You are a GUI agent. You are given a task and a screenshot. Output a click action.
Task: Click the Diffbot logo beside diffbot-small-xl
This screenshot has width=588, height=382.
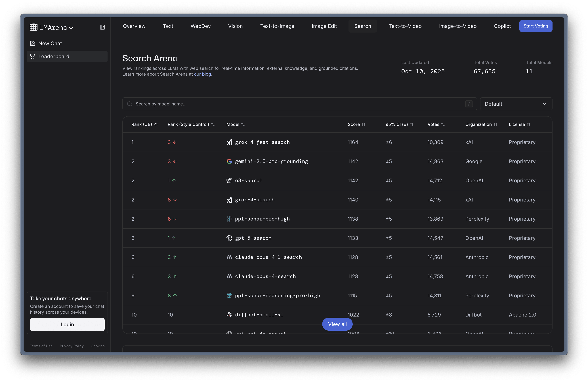tap(229, 315)
